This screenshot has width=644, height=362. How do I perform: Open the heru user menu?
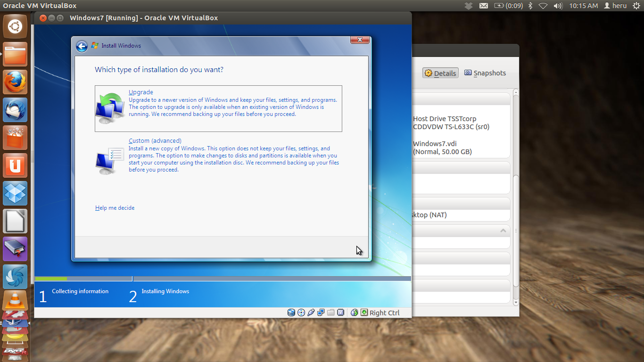point(615,6)
